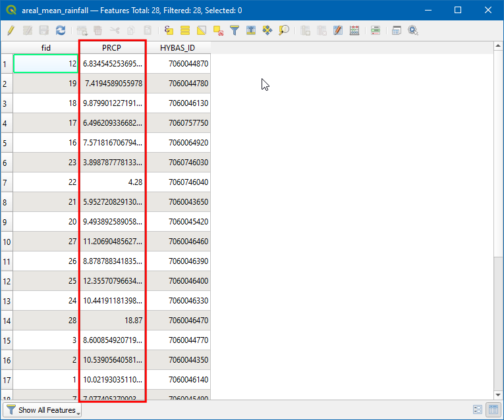Delete selected features with the trash icon
The width and height of the screenshot is (504, 420).
tap(98, 30)
